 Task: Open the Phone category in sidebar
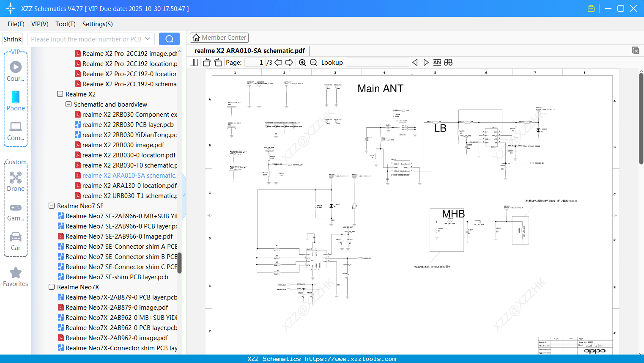16,101
